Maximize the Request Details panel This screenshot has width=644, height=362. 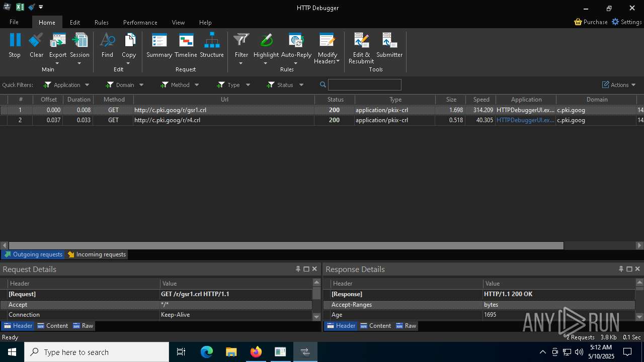[306, 269]
